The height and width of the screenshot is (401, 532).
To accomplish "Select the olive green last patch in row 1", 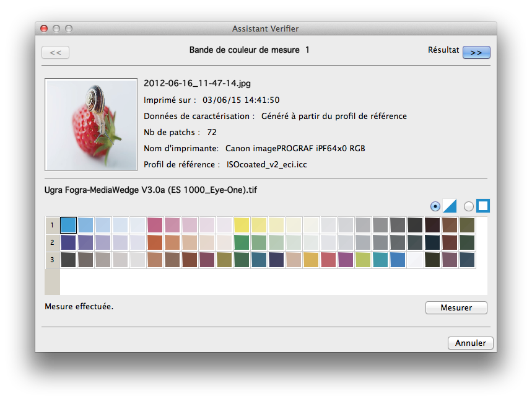I will click(467, 225).
